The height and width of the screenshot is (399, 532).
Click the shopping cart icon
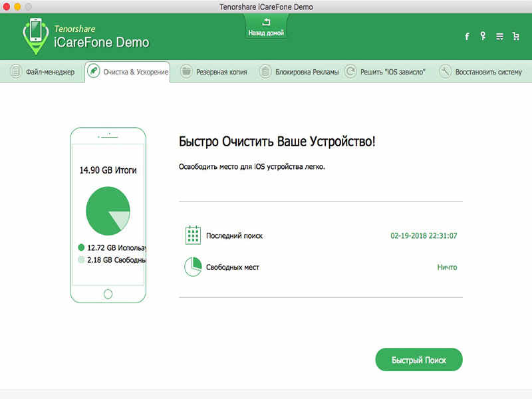click(x=516, y=37)
